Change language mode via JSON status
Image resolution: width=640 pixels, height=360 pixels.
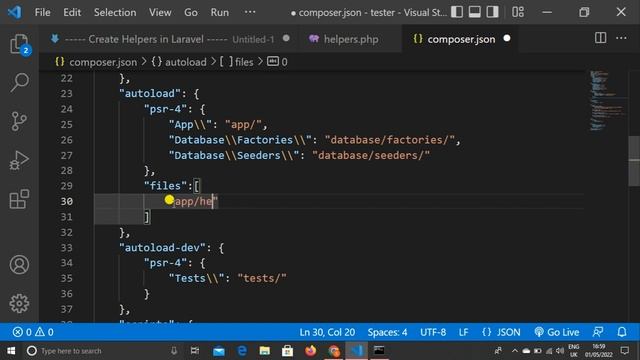point(501,332)
